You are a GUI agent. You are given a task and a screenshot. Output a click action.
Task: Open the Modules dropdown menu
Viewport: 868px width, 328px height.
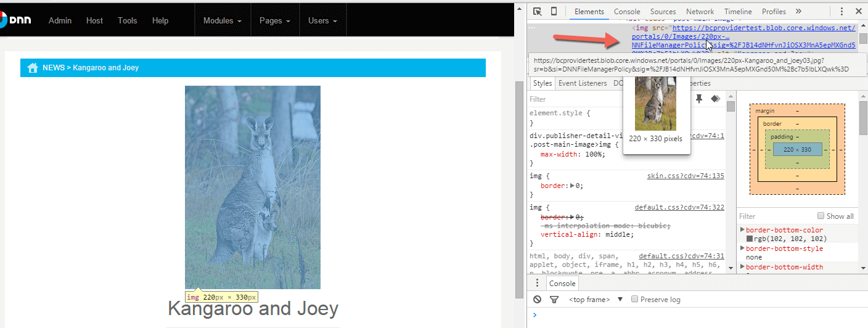[222, 20]
